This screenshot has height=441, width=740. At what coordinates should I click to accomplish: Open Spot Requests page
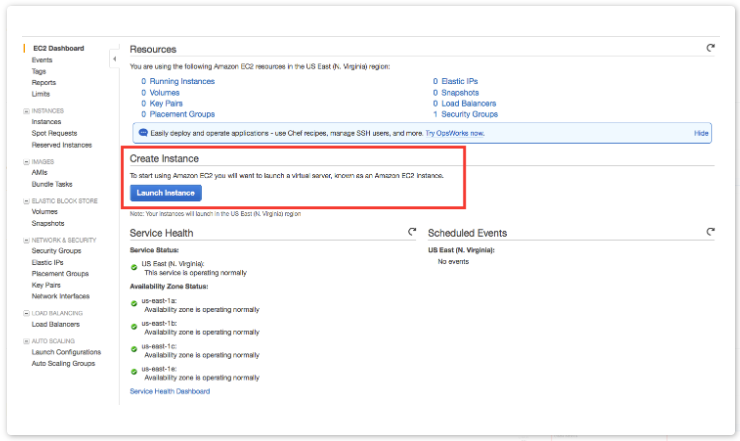[54, 133]
